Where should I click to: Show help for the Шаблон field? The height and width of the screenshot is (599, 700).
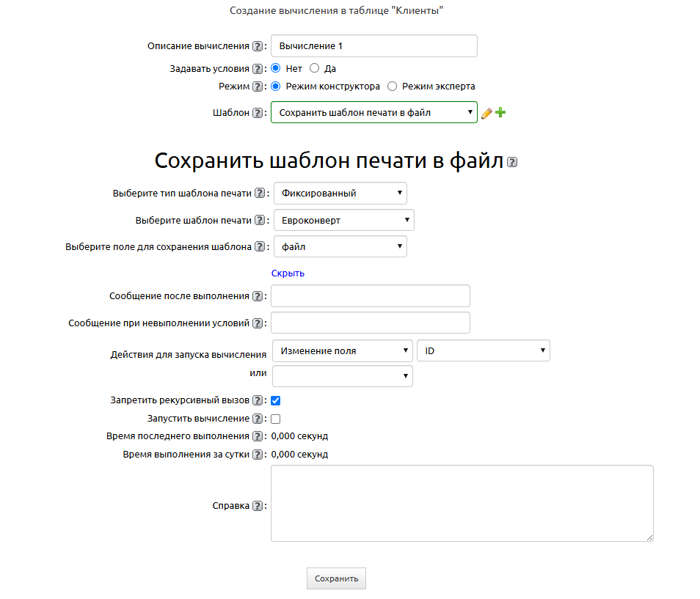pos(258,113)
